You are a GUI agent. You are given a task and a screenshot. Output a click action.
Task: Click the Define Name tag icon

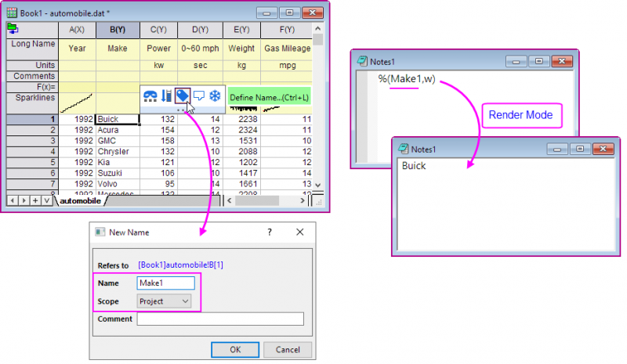(x=183, y=96)
